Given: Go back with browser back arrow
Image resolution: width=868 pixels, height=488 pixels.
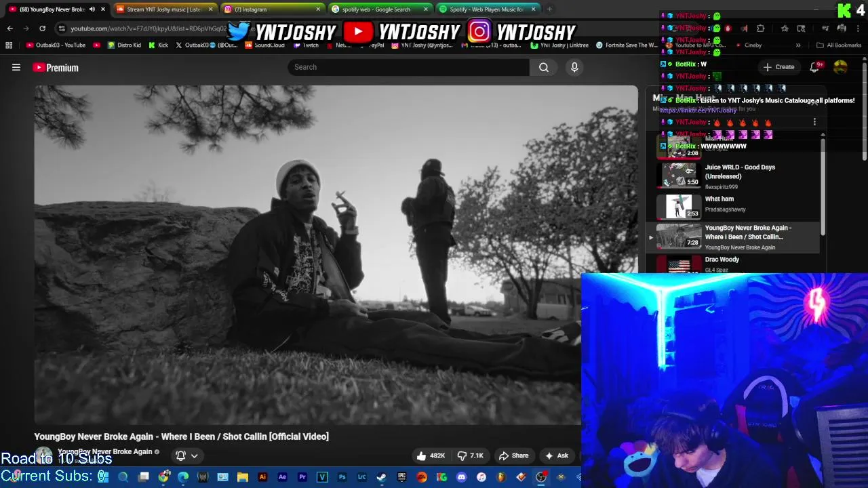Looking at the screenshot, I should tap(9, 28).
